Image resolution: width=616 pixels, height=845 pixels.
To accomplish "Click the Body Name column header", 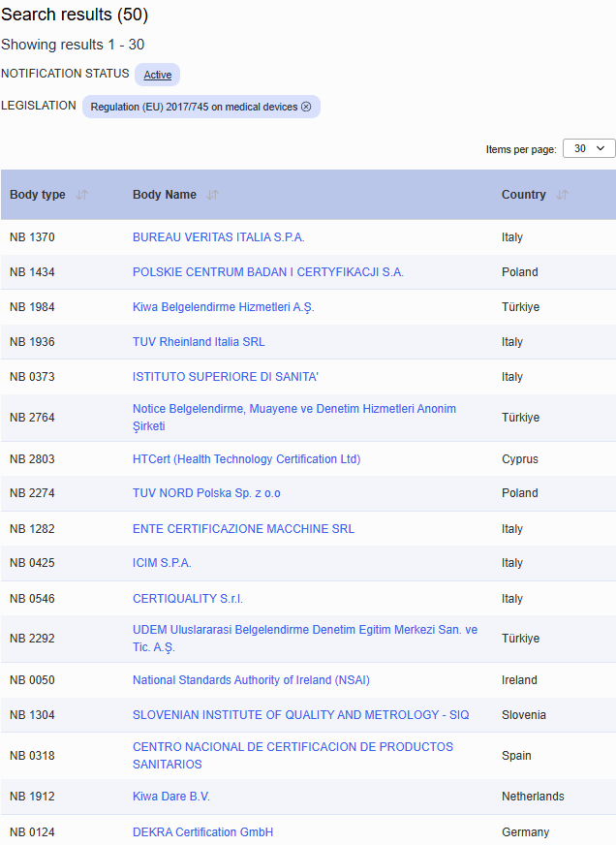I will (165, 195).
